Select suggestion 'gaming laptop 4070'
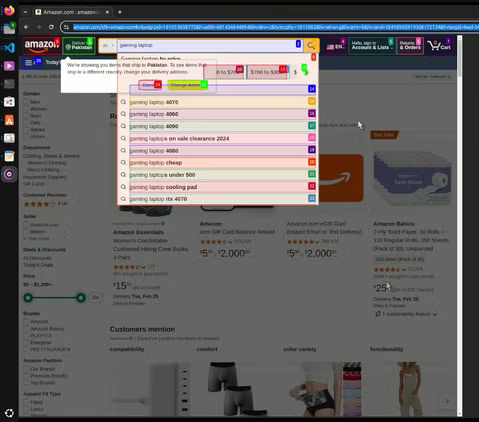The image size is (479, 422). pos(222,102)
